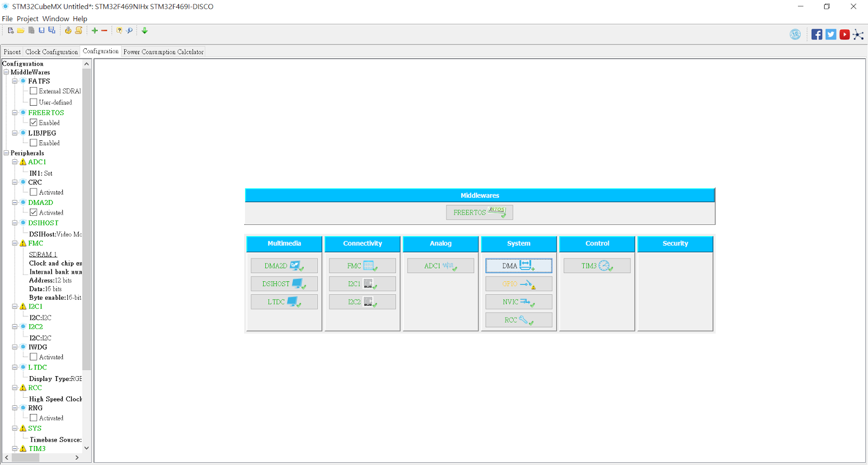Click the ST community network icon

point(858,35)
